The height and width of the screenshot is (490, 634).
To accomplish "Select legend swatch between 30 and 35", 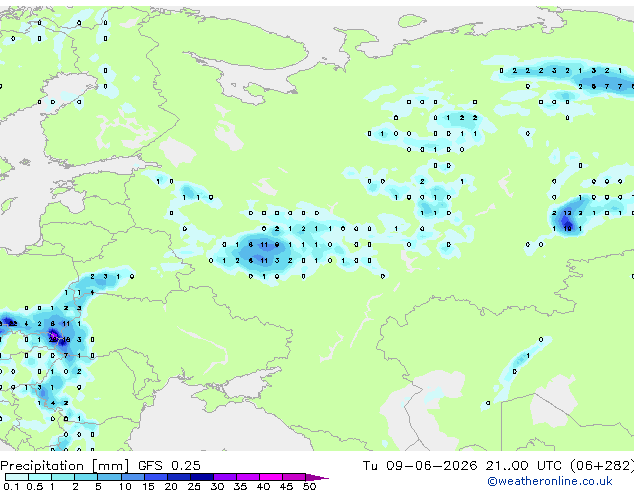I will click(x=225, y=477).
